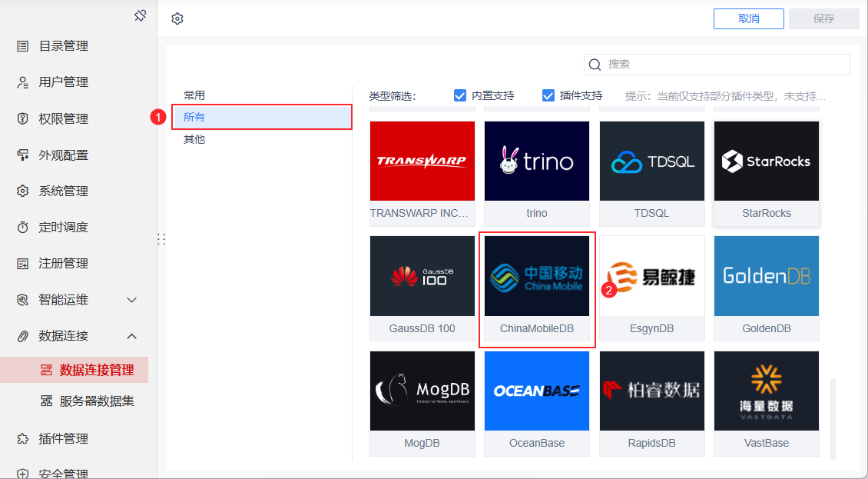Click the GoldenDB name label
Viewport: 868px width, 479px height.
click(767, 328)
